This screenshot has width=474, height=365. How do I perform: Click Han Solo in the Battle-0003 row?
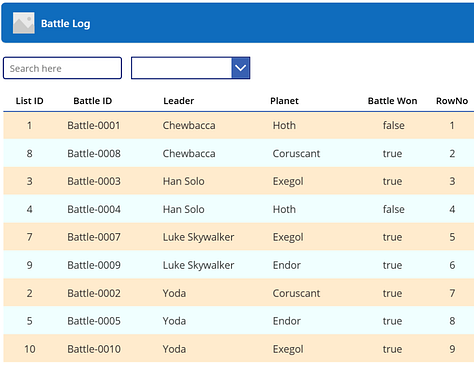click(184, 181)
